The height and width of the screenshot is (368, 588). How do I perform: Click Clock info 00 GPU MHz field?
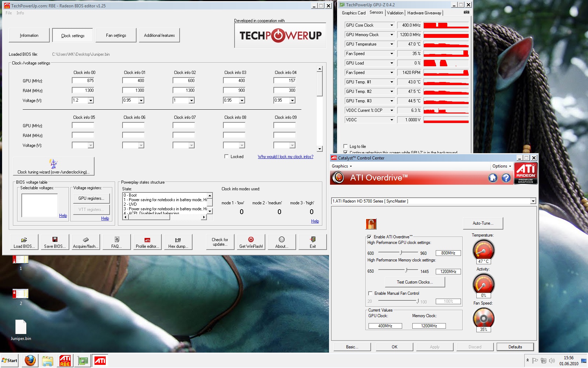(x=83, y=81)
